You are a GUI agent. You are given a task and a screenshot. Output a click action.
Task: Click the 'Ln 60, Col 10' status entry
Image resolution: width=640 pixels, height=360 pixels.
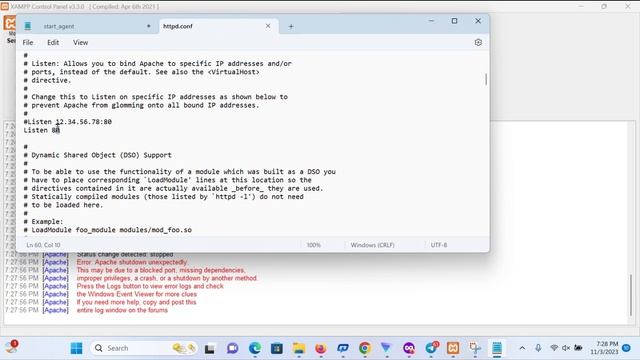coord(43,245)
